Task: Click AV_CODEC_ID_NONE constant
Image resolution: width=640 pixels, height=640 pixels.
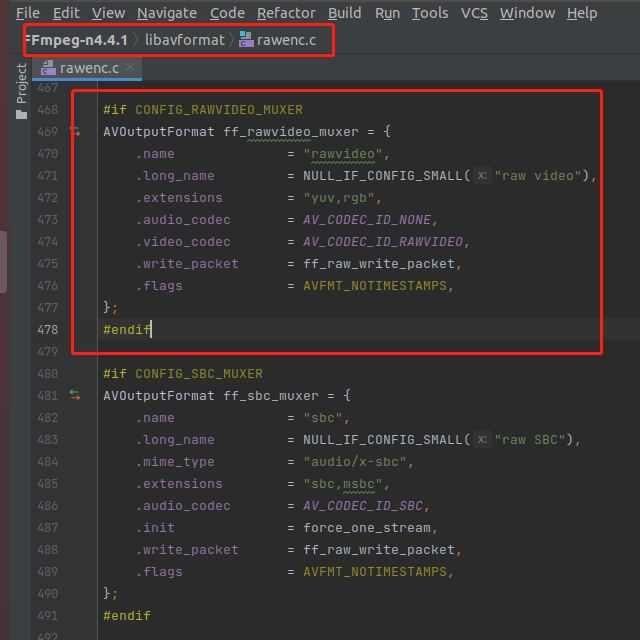Action: click(x=367, y=220)
